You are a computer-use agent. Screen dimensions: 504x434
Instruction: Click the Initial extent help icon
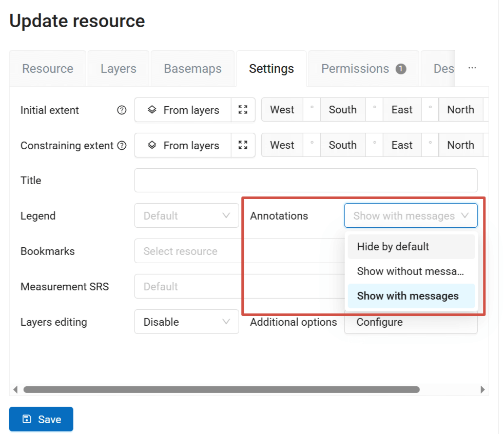[122, 110]
